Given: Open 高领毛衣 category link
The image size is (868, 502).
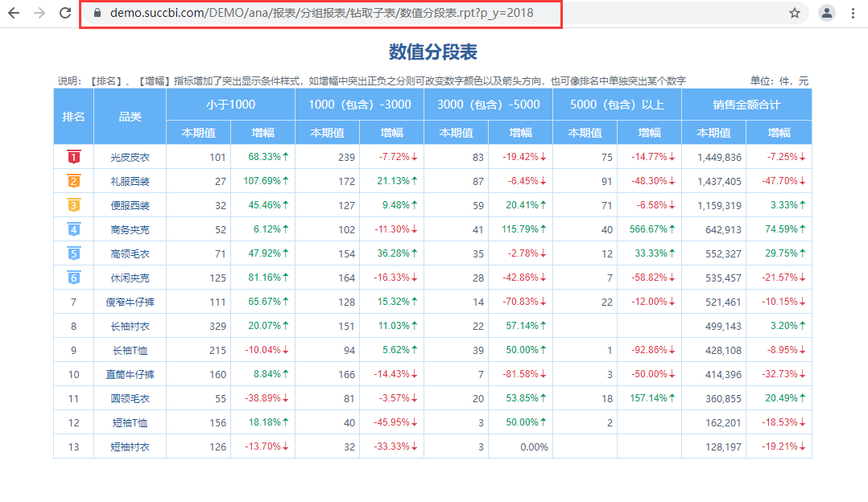Looking at the screenshot, I should point(130,253).
